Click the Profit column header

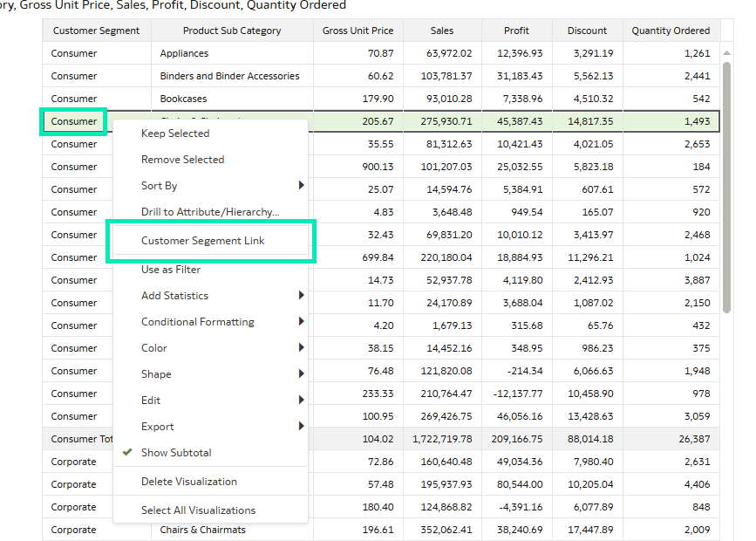pos(516,31)
